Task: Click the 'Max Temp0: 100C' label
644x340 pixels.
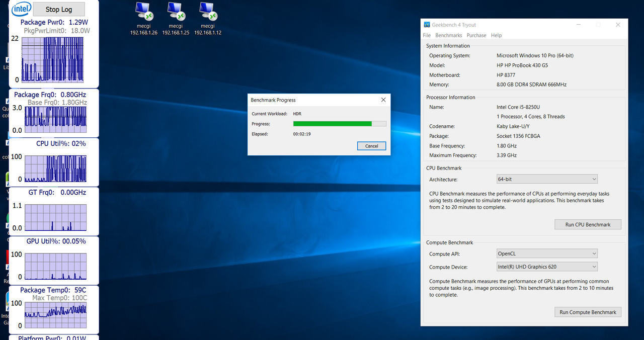Action: (59, 298)
